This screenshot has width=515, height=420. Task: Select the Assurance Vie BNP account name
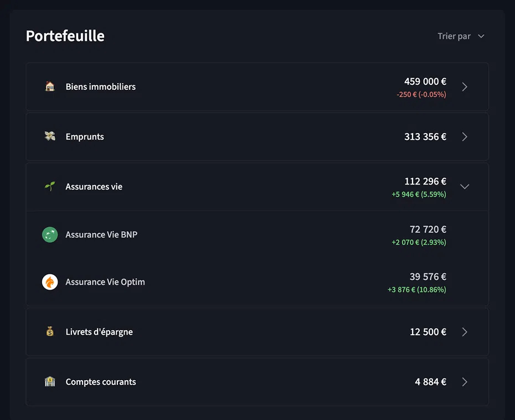click(101, 234)
